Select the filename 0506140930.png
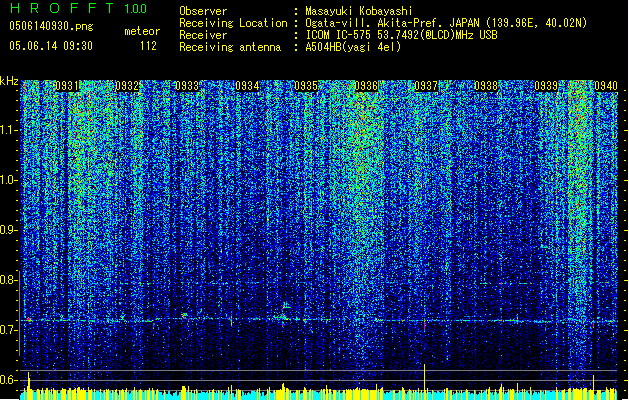This screenshot has height=400, width=629. coord(51,26)
